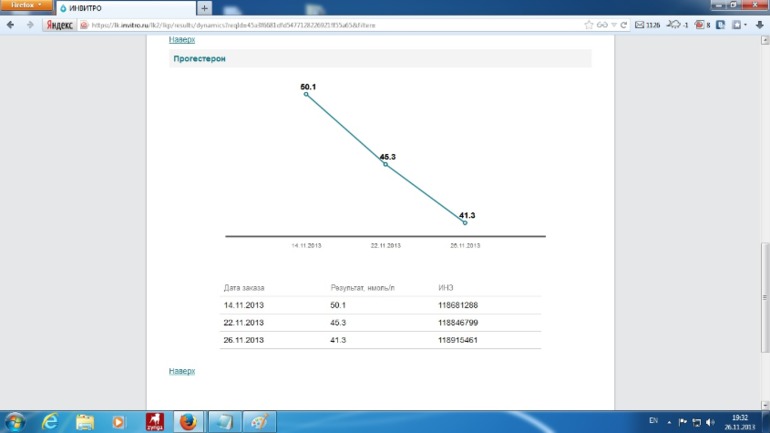Click the top Наверх link

(x=181, y=41)
